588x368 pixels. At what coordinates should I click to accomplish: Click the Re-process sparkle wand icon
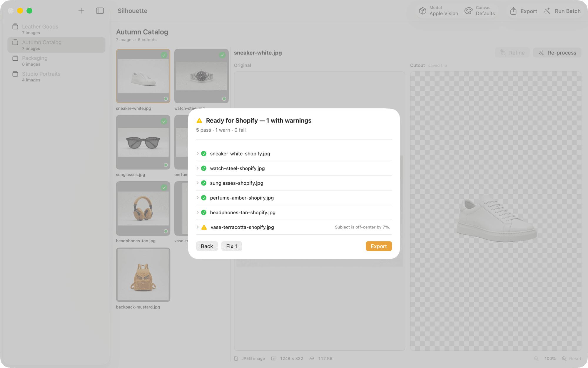541,53
